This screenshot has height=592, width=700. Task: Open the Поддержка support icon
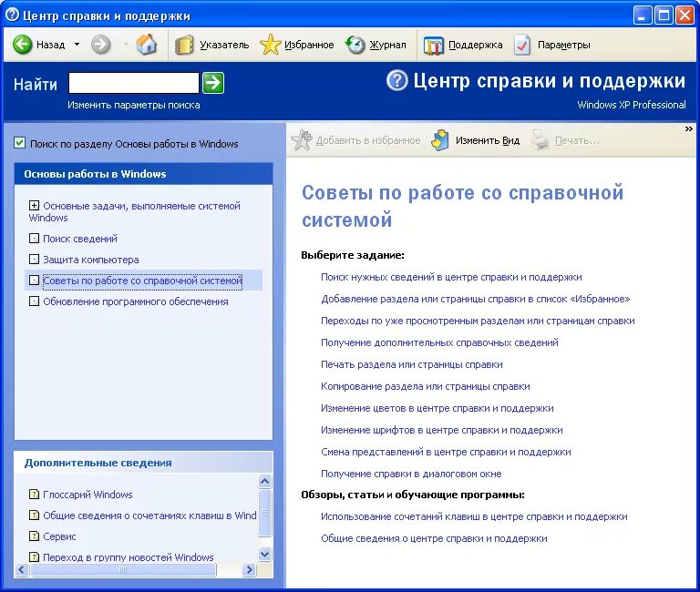[434, 45]
